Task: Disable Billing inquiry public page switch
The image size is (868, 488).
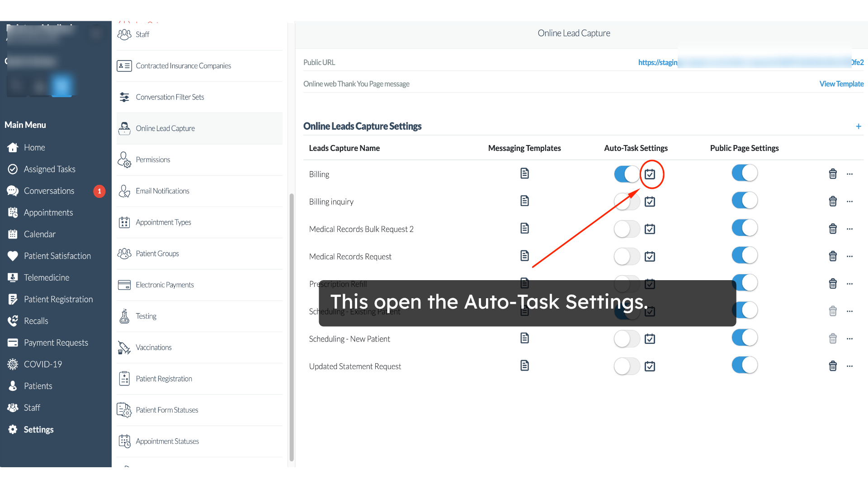Action: 745,201
